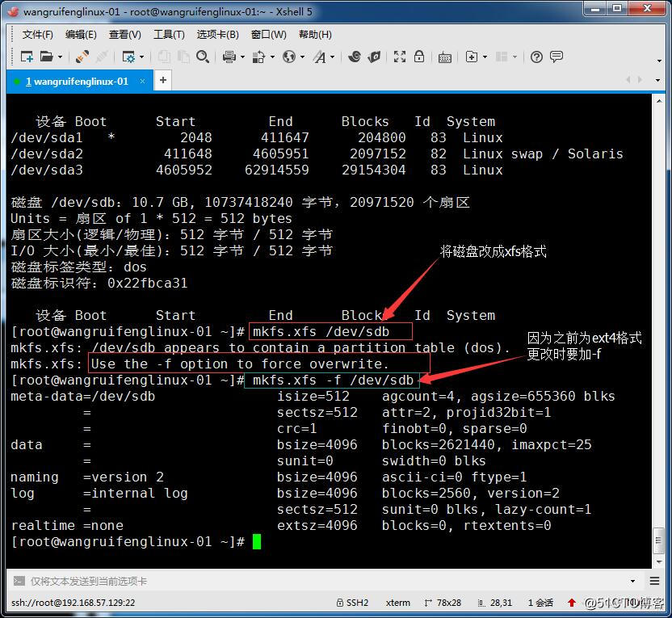Toggle full screen mode icon
The image size is (672, 618).
400,57
